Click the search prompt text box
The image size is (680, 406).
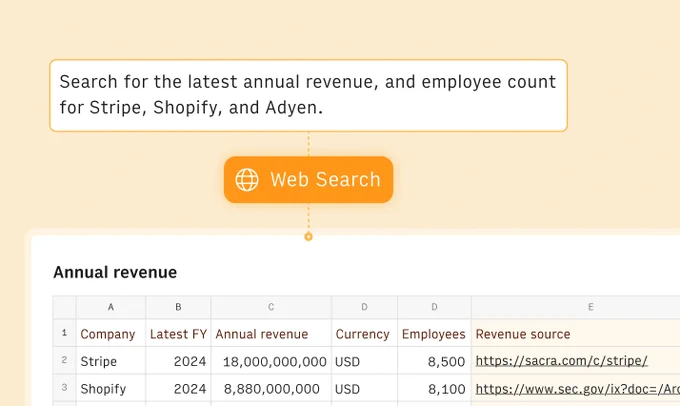[x=308, y=95]
